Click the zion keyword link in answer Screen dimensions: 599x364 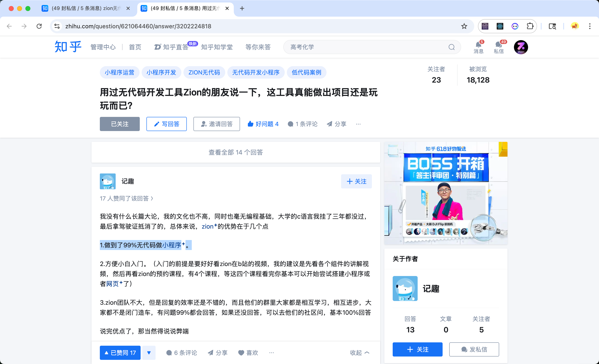pyautogui.click(x=209, y=226)
